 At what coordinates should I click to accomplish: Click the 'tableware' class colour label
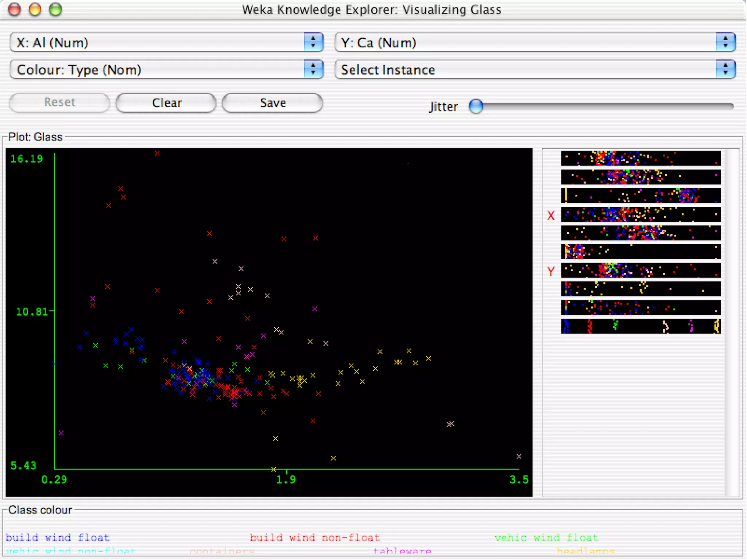(402, 551)
